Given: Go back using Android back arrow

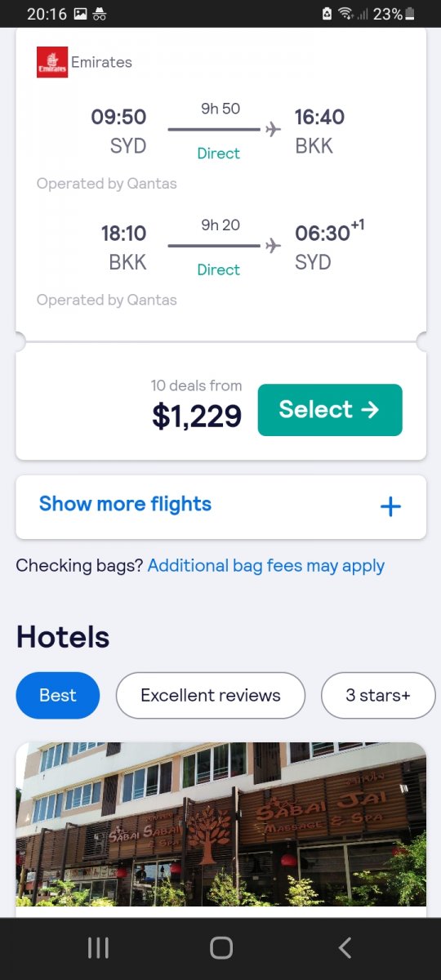Looking at the screenshot, I should point(345,947).
